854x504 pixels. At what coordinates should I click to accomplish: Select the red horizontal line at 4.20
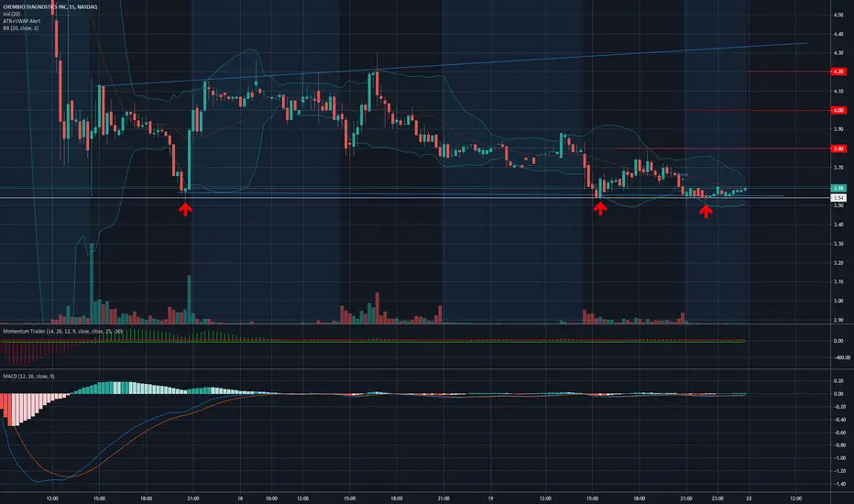click(788, 71)
